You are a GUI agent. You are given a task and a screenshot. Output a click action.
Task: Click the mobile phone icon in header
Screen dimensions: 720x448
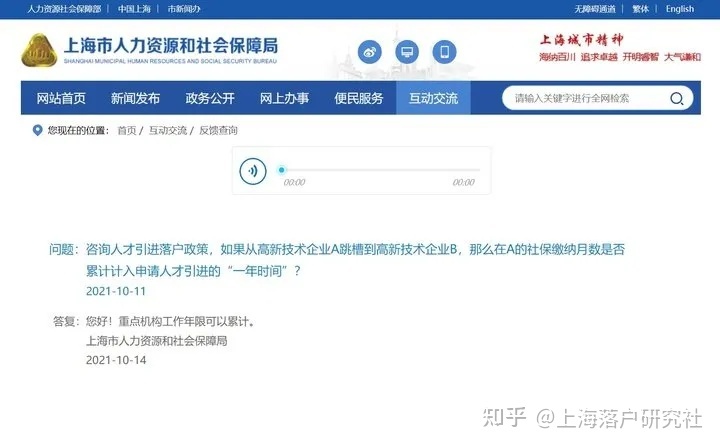pyautogui.click(x=444, y=52)
